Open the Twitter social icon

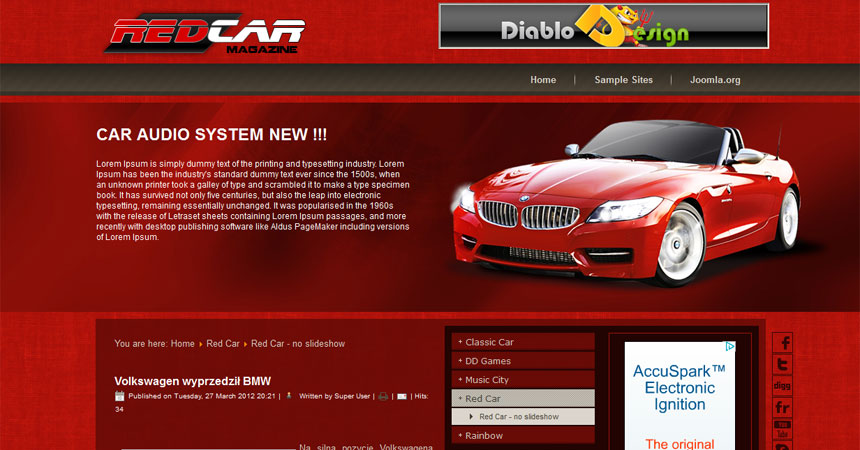point(782,364)
